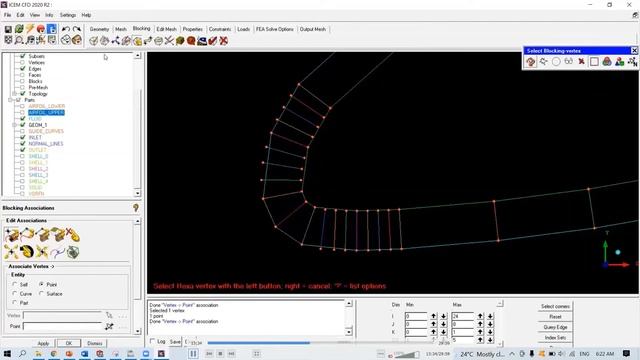Click the Merge Vertices icon
The height and width of the screenshot is (360, 640).
(x=116, y=41)
